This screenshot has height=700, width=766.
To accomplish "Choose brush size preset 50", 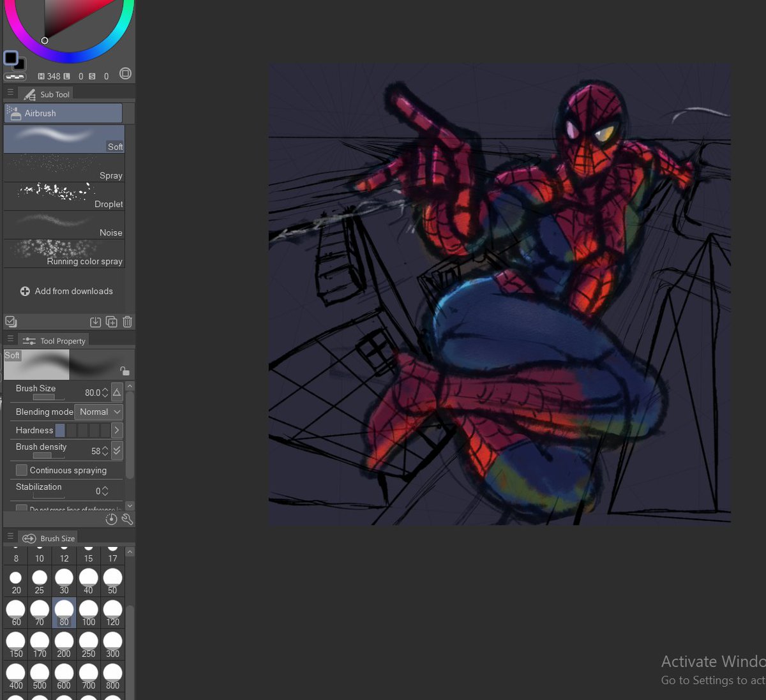I will point(112,582).
